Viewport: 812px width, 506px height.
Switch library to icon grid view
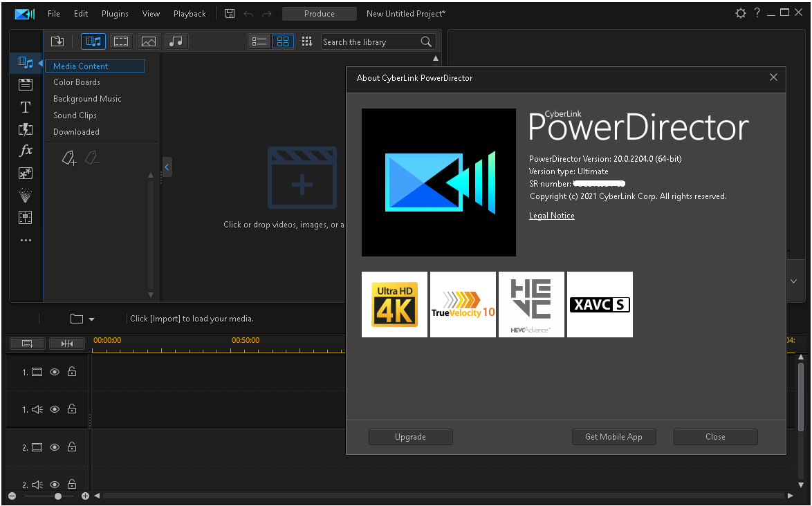(x=283, y=41)
